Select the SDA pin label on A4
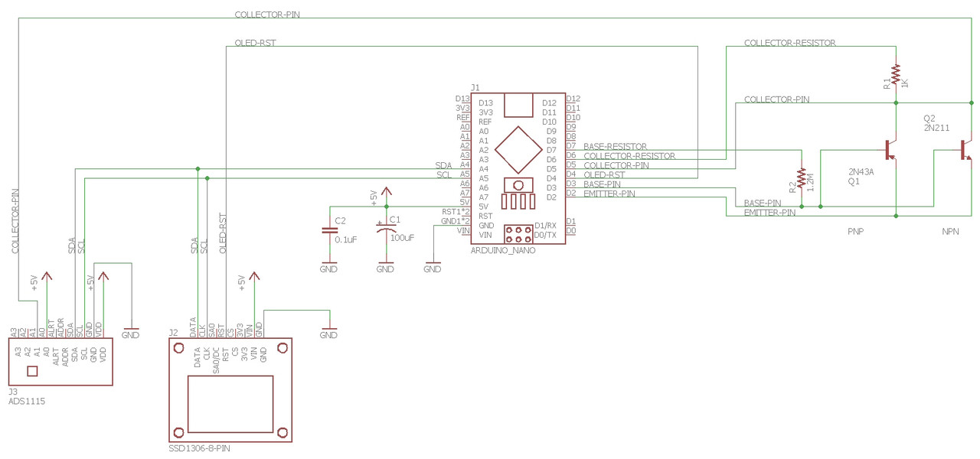Screen dimensions: 980x459 tap(443, 164)
